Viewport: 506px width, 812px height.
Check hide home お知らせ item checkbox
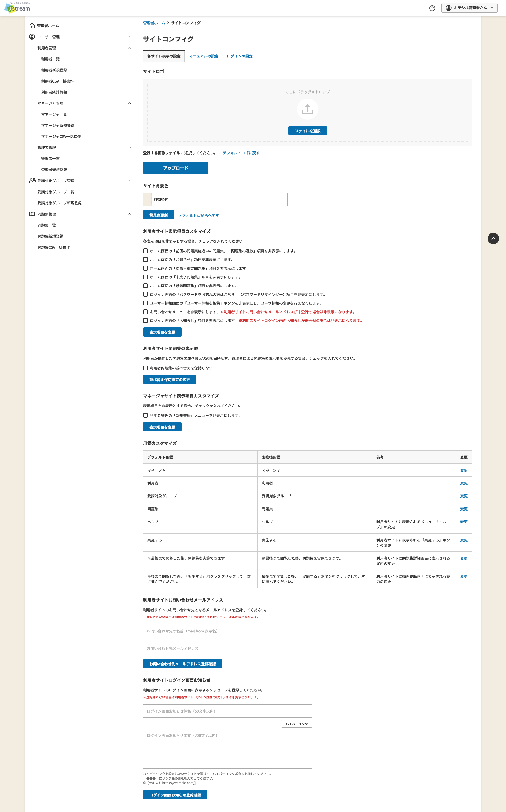145,260
